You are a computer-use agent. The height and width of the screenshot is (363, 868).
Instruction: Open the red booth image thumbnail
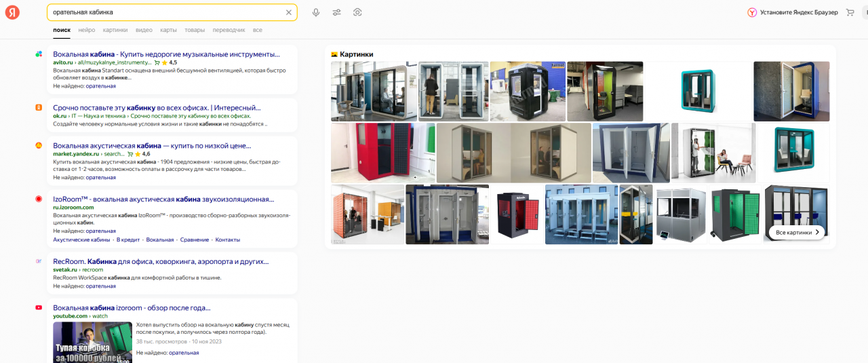[x=382, y=153]
